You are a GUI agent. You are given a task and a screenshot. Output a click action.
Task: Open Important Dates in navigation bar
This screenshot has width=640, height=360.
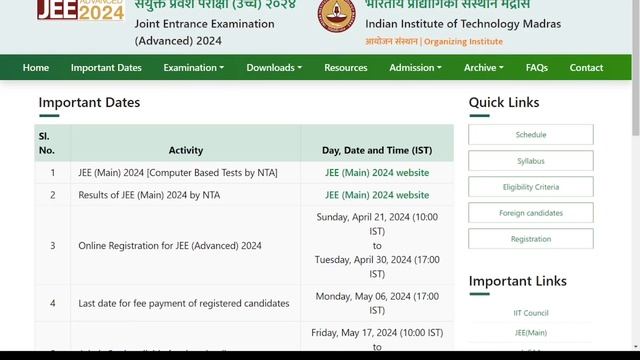tap(106, 67)
